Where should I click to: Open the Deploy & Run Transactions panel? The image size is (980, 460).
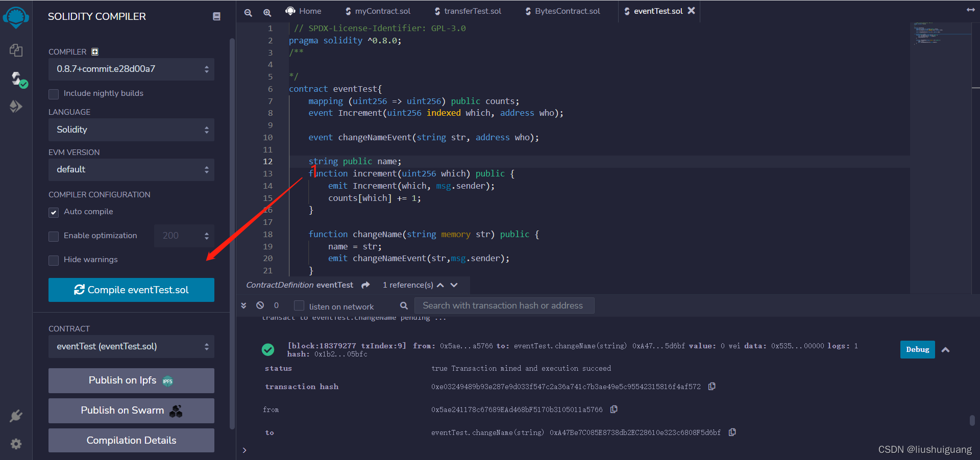[x=16, y=106]
